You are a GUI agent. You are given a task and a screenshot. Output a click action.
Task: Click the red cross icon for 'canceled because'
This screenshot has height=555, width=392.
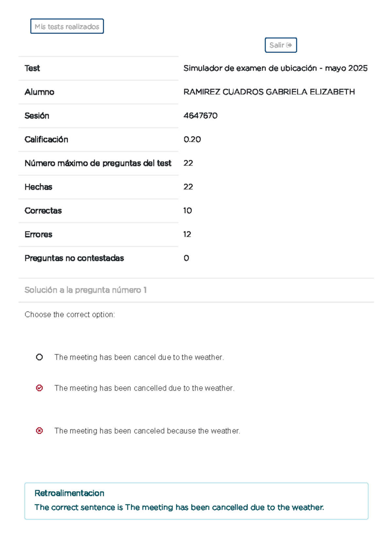click(39, 431)
